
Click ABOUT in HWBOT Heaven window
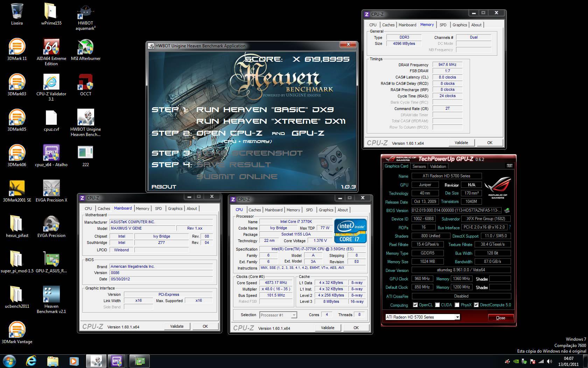click(x=164, y=187)
